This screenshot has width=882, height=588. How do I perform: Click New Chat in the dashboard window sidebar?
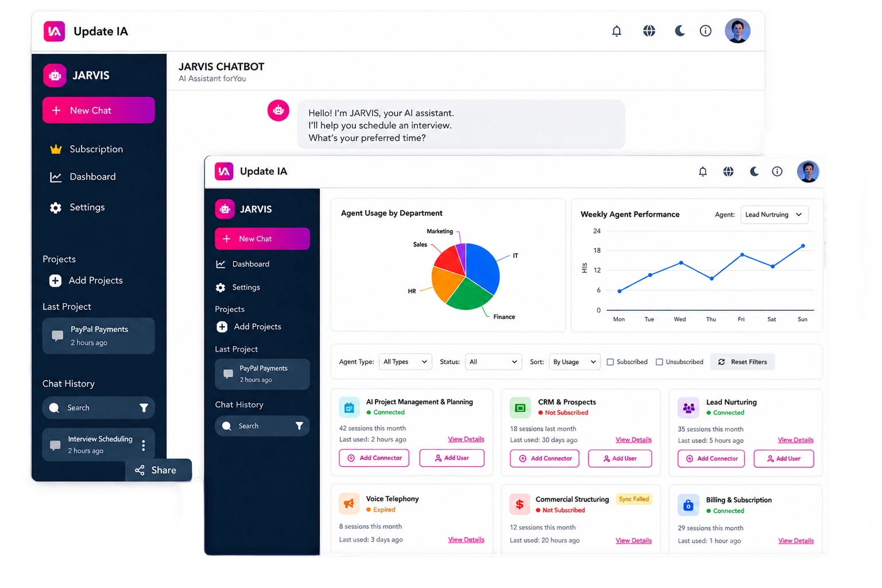point(262,239)
